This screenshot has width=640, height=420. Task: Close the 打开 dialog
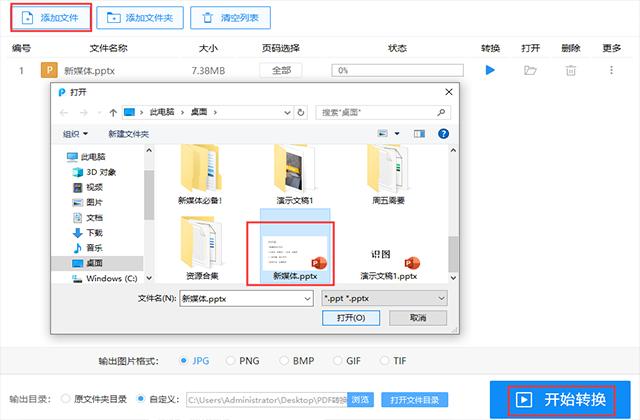point(449,92)
